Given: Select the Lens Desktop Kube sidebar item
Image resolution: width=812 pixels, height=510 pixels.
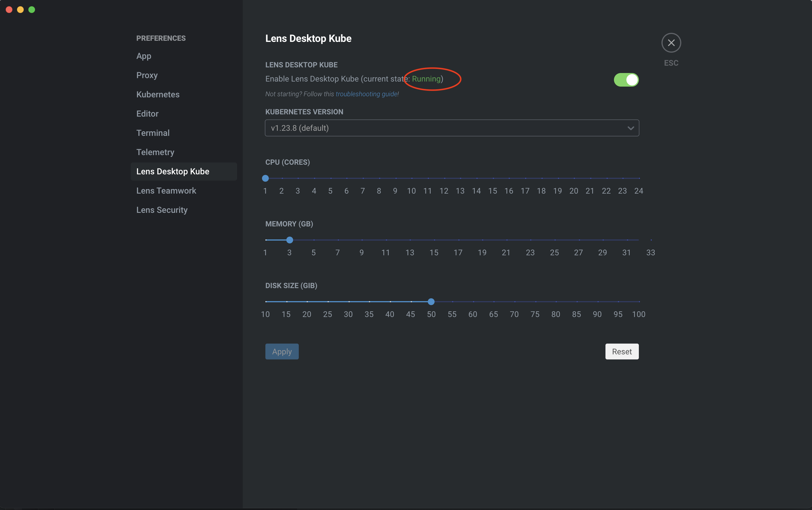Looking at the screenshot, I should pyautogui.click(x=173, y=171).
